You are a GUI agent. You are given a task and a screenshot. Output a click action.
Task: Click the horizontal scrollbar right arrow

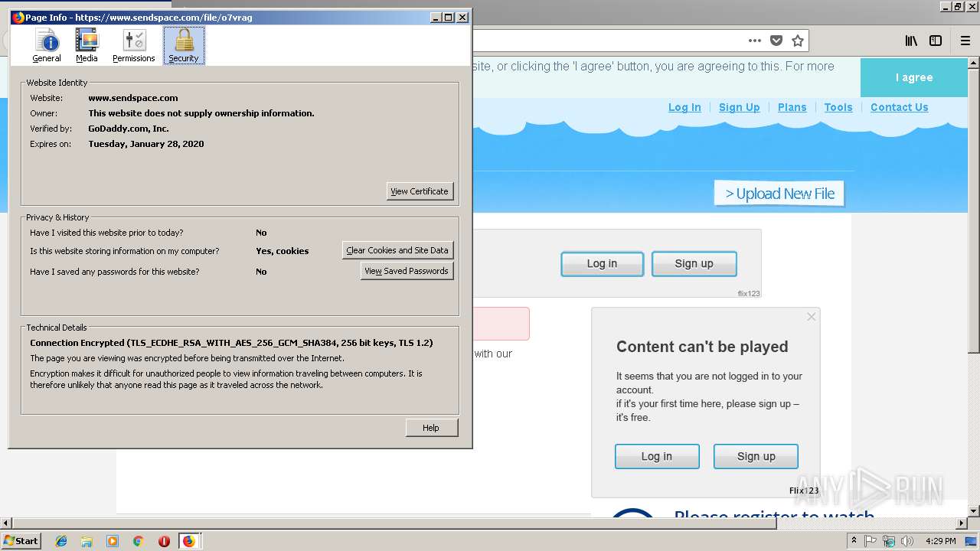coord(962,523)
